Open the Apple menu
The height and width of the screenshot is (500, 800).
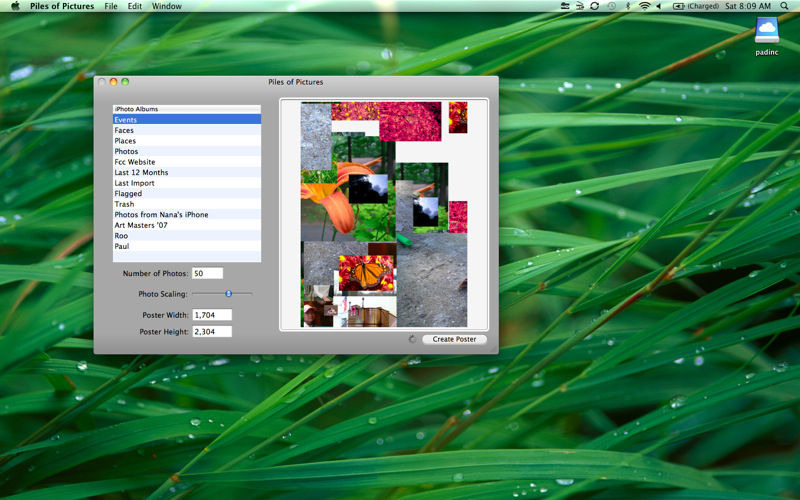[15, 6]
